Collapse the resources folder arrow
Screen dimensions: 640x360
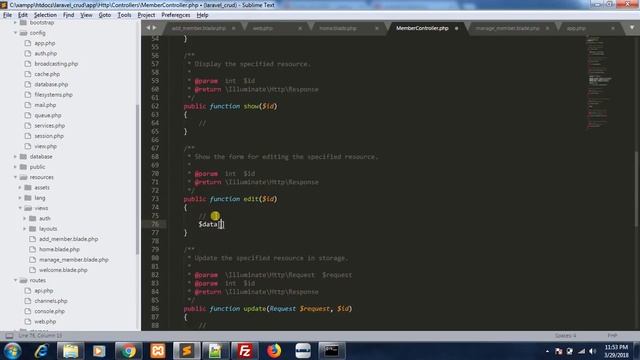(16, 177)
